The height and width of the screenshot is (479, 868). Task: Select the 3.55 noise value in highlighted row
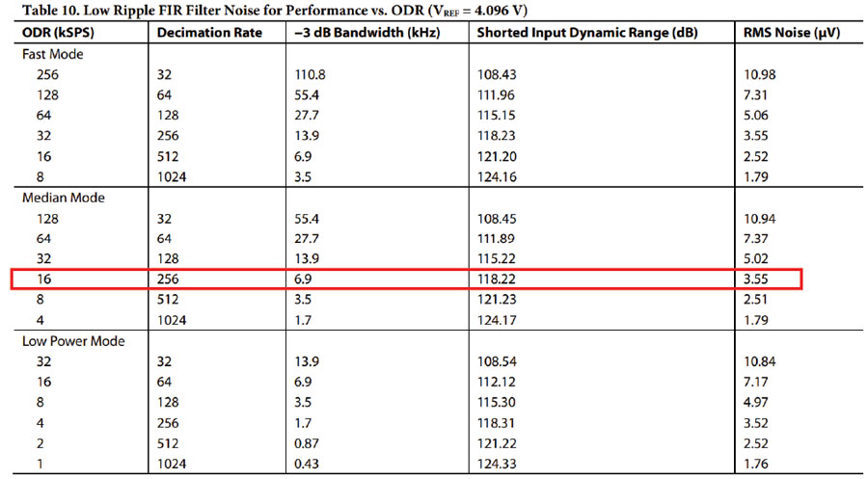point(755,279)
